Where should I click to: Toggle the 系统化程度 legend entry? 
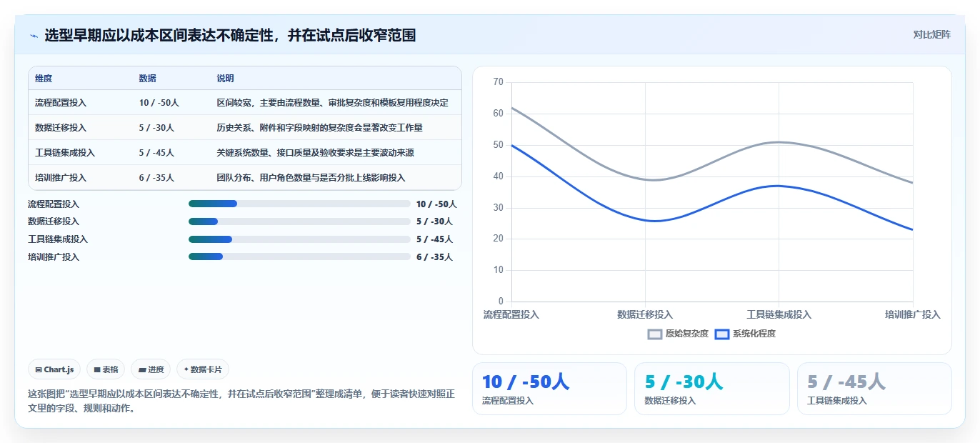745,334
